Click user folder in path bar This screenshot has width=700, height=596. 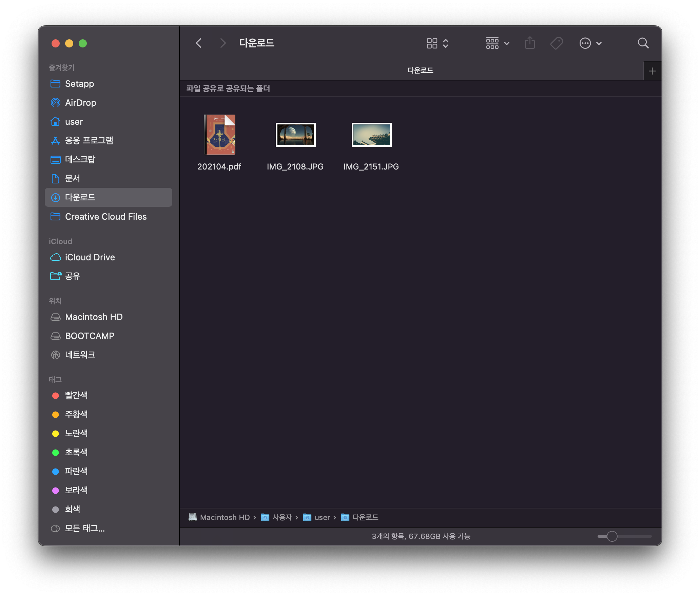click(x=322, y=517)
